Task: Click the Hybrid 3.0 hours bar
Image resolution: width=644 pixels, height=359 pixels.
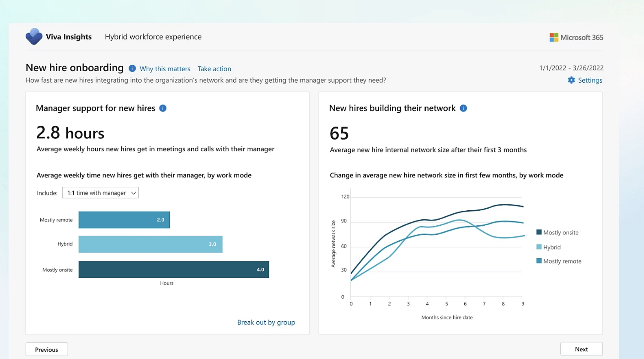Action: (150, 244)
